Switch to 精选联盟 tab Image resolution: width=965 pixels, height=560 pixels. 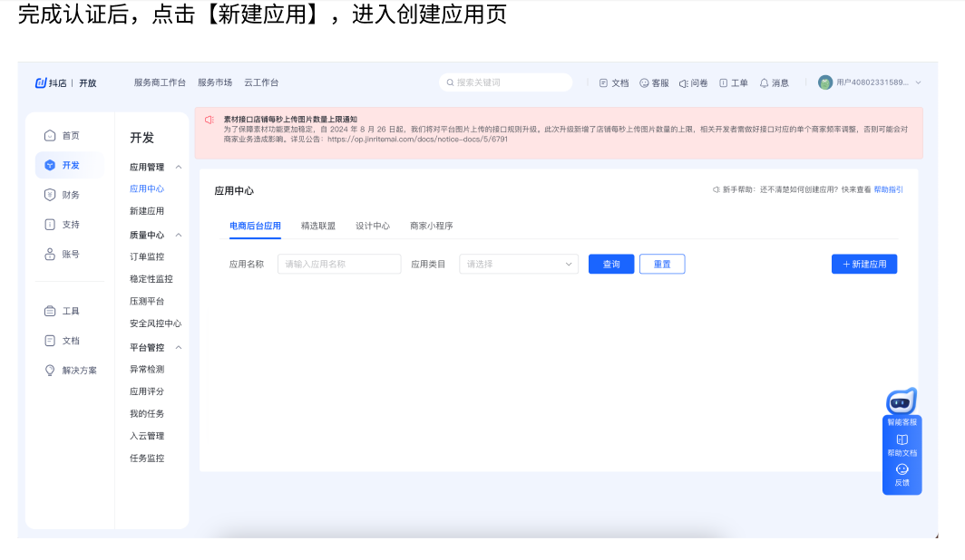[x=318, y=226]
